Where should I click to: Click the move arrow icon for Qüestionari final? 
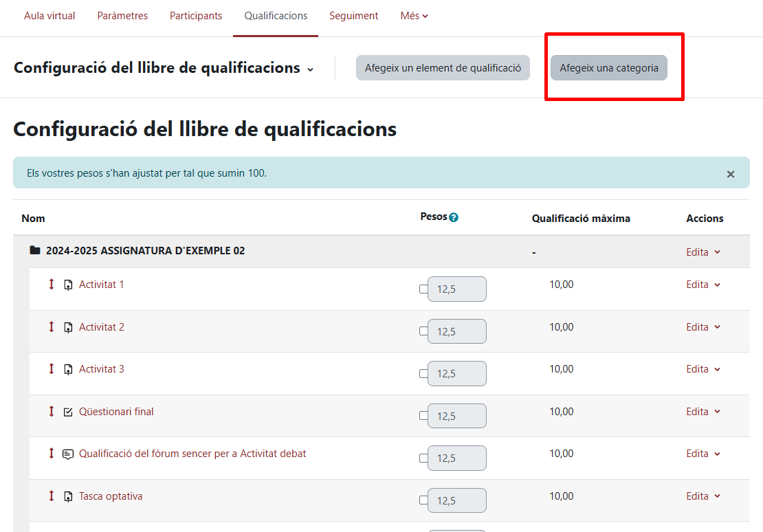(51, 412)
